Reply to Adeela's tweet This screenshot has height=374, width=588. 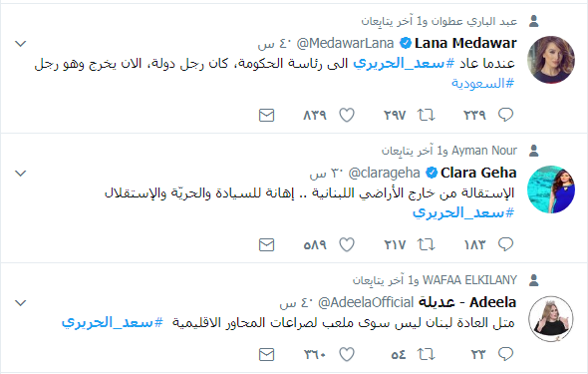(x=505, y=354)
